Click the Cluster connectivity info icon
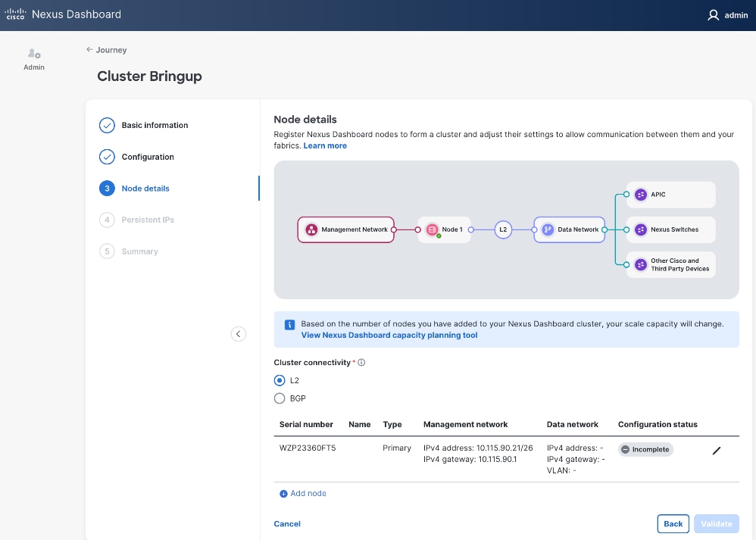Viewport: 756px width, 540px height. tap(361, 363)
